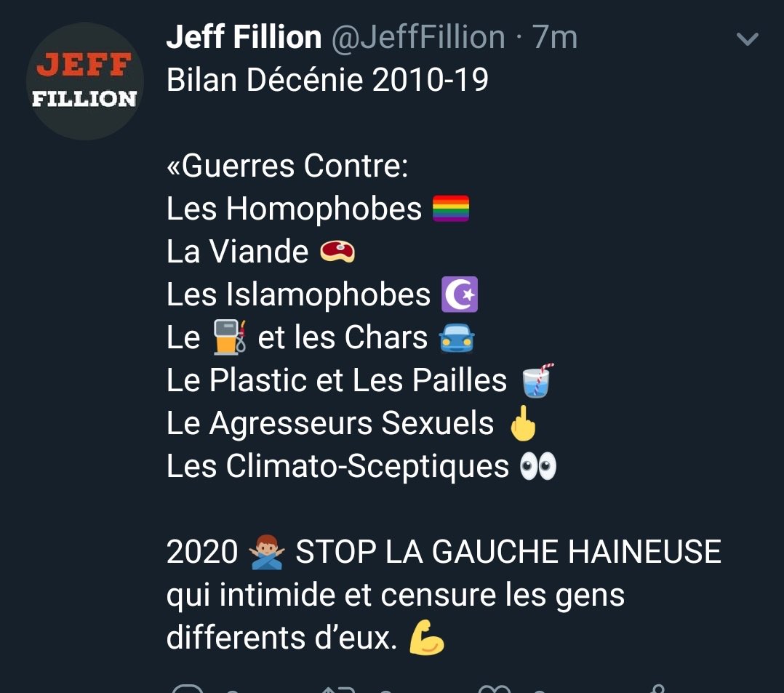Click the fuel pump emoji
Image resolution: width=784 pixels, height=693 pixels.
[230, 337]
